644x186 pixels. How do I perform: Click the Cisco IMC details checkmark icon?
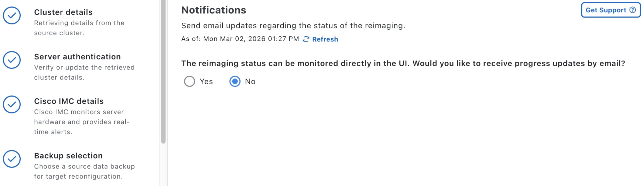pyautogui.click(x=12, y=104)
